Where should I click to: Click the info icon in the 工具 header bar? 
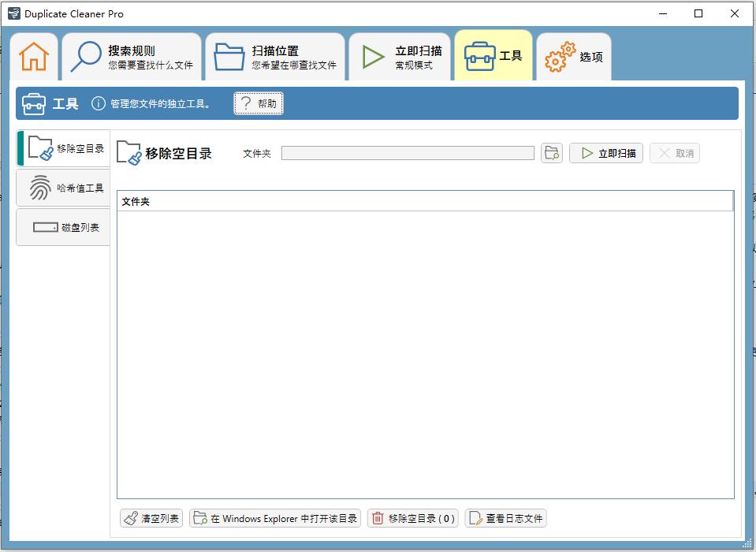(x=99, y=103)
